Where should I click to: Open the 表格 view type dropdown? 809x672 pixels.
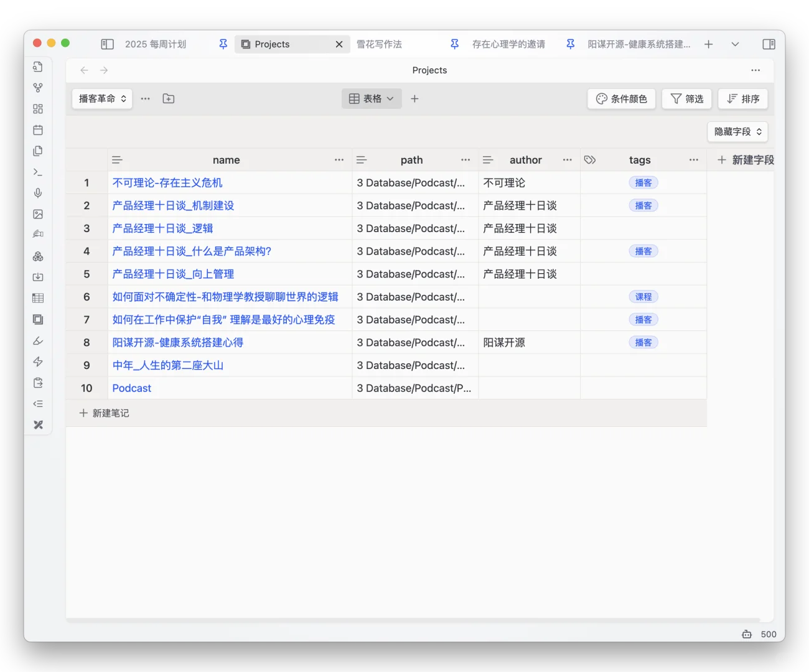coord(372,98)
